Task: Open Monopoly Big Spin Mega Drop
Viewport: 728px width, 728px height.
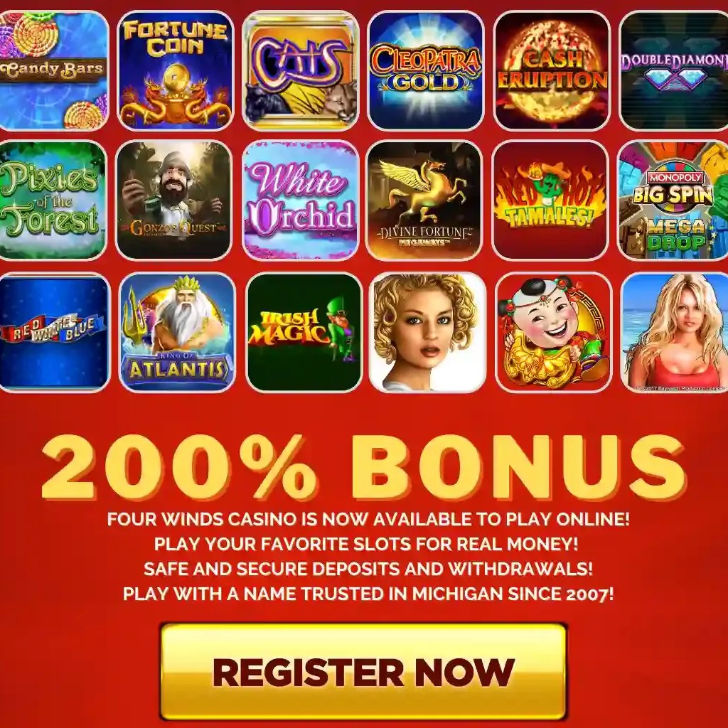Action: (673, 200)
